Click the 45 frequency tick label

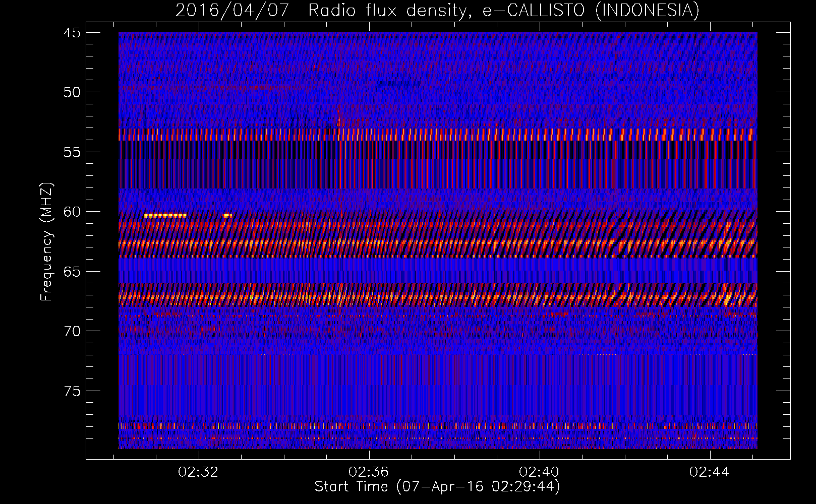point(72,33)
